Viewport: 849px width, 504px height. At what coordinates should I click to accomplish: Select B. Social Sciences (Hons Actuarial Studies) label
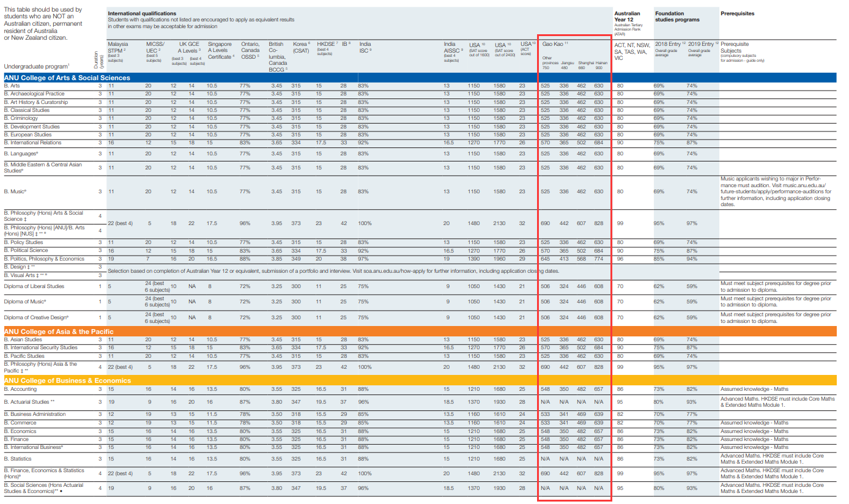pos(42,488)
